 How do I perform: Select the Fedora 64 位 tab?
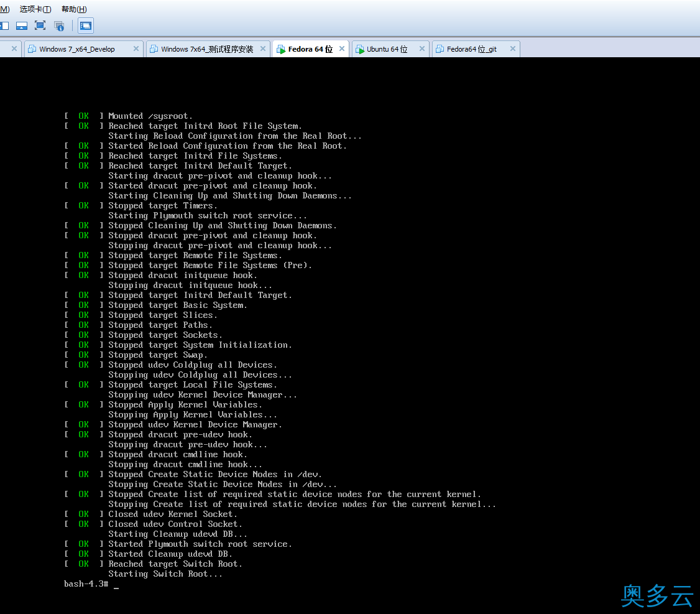click(310, 49)
